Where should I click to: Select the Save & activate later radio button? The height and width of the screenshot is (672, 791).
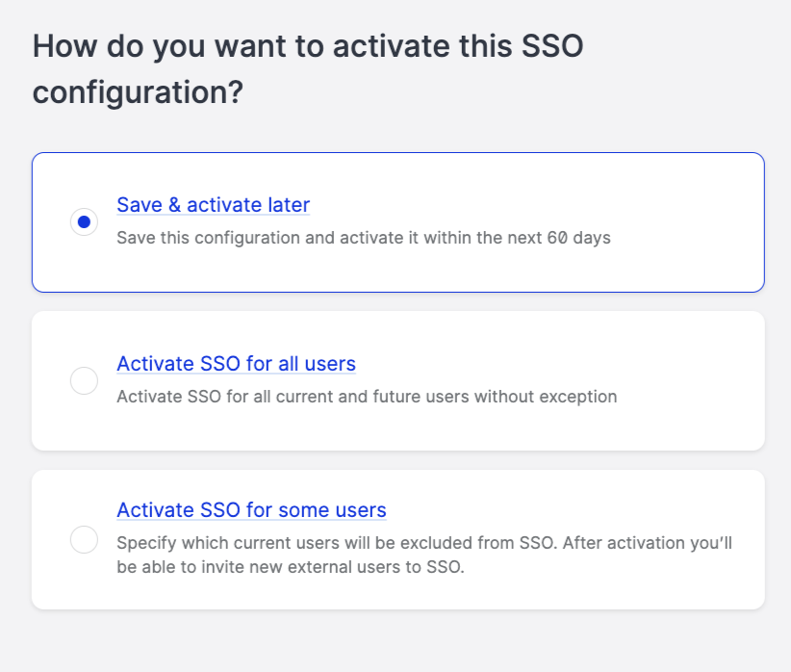[x=85, y=222]
